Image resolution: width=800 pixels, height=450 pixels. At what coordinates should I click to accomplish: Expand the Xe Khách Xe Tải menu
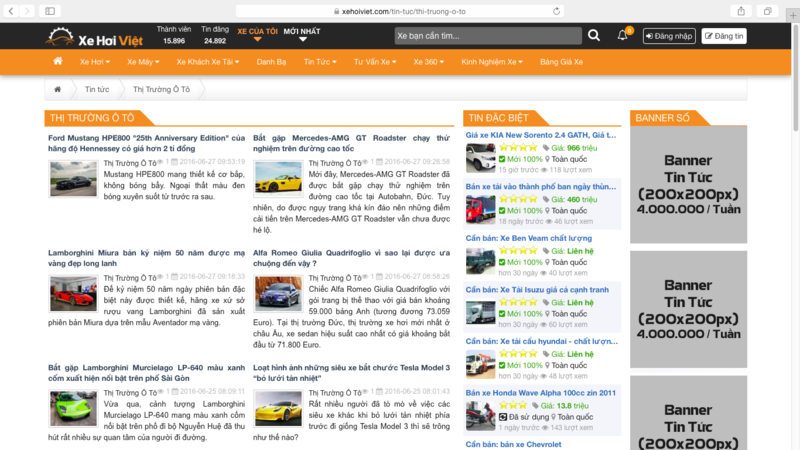coord(208,62)
